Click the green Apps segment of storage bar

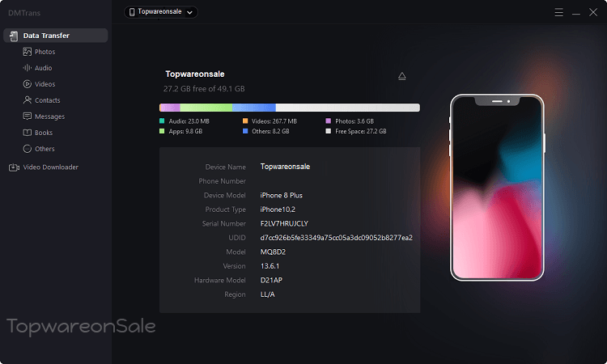[x=206, y=108]
